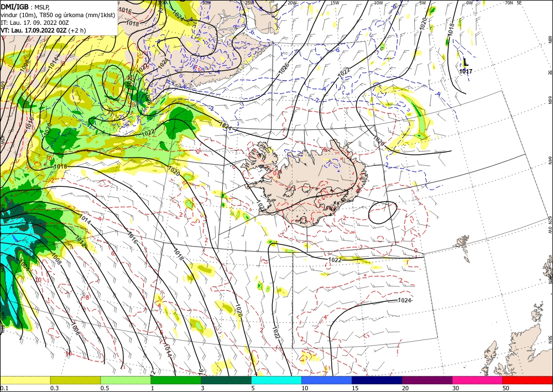Pick the pink 30–50 legend swatch

(478, 380)
